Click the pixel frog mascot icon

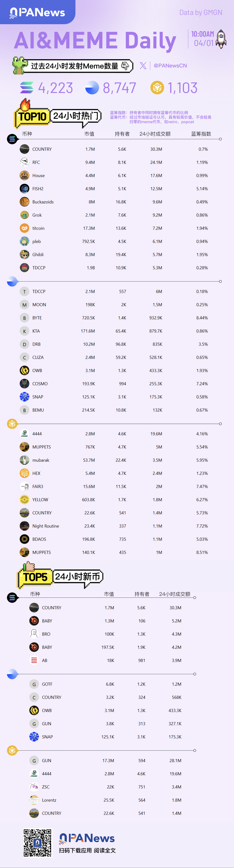click(x=20, y=65)
